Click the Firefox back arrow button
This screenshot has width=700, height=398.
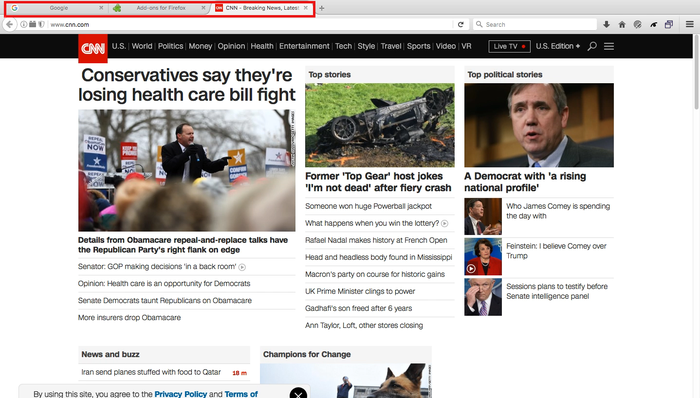(x=9, y=25)
